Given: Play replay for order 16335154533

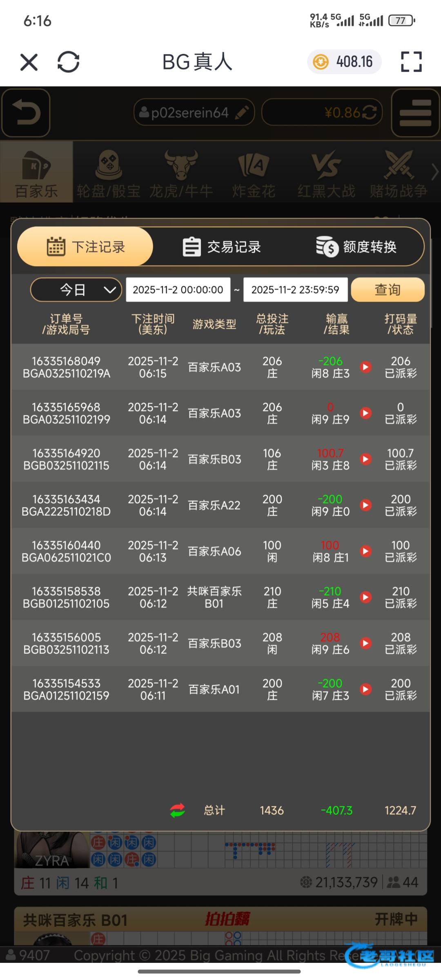Looking at the screenshot, I should click(x=366, y=689).
